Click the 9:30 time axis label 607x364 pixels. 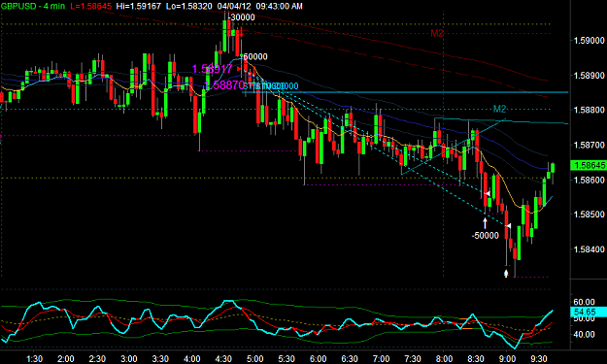point(538,359)
